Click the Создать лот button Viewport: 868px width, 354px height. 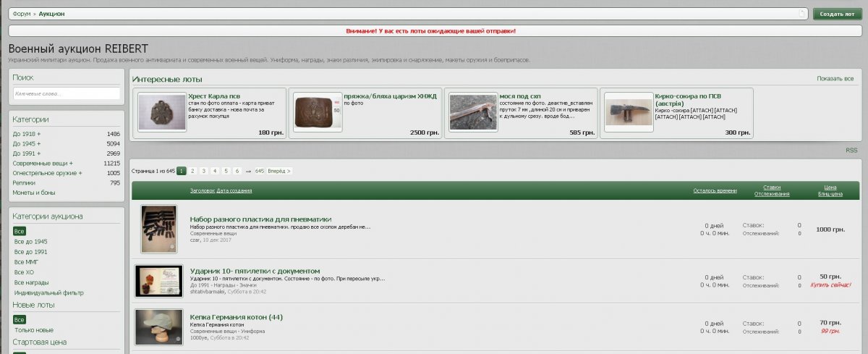click(837, 14)
